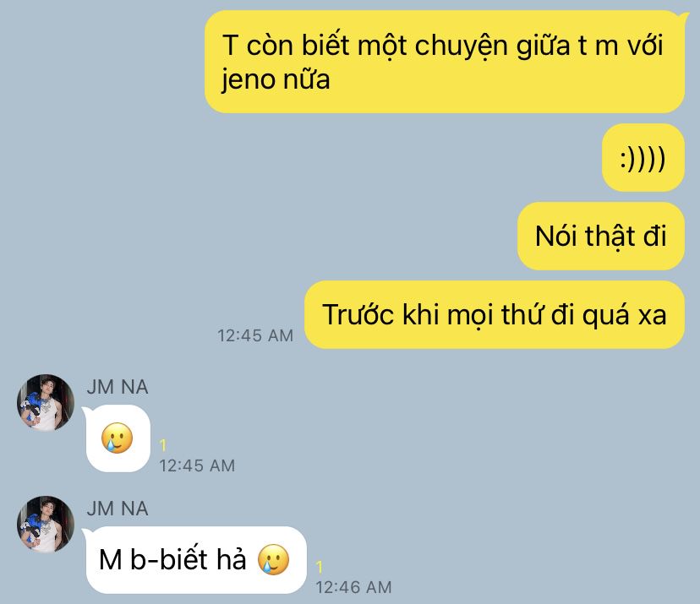
Task: Tap the 12:45 AM timestamp under the emoji message
Action: pos(197,465)
